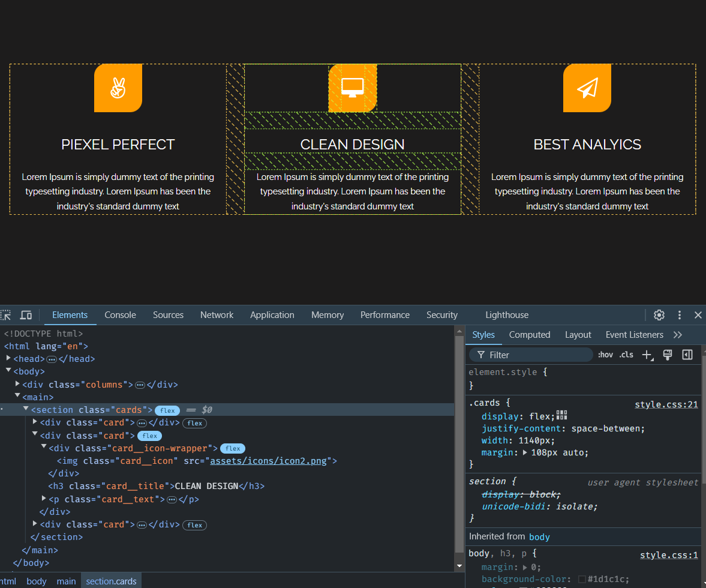Expand the first div class card node
The image size is (706, 588).
35,422
